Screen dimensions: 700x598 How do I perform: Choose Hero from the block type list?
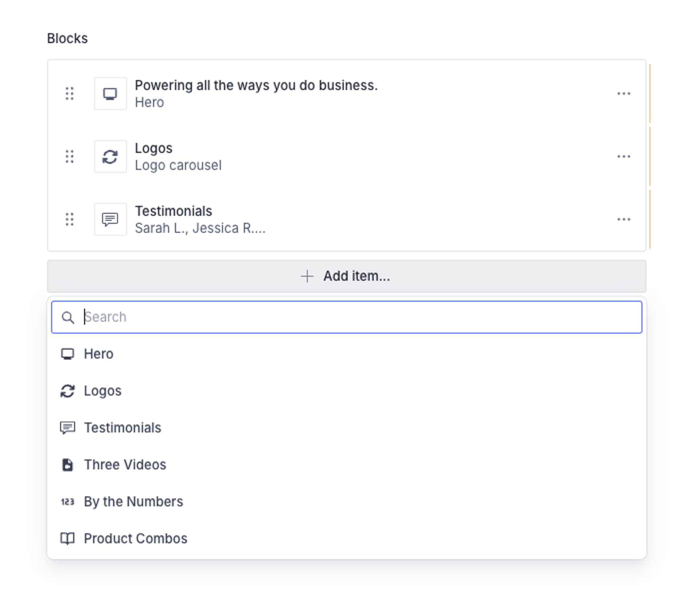click(98, 354)
